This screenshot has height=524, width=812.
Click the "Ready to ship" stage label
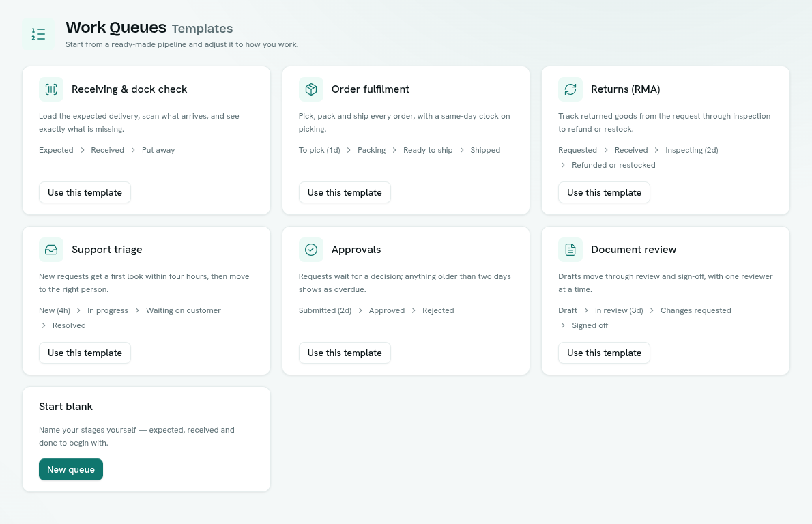click(x=429, y=150)
